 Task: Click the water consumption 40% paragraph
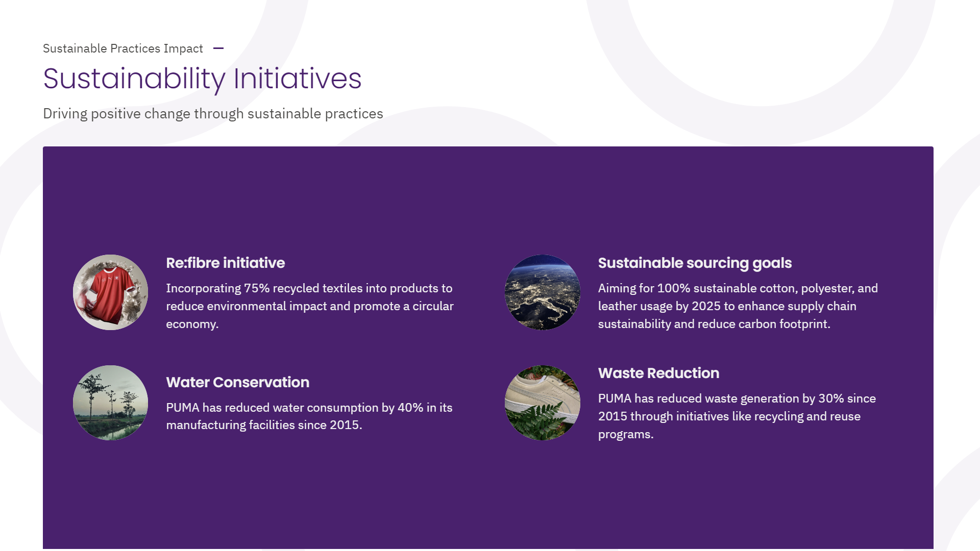pos(309,416)
